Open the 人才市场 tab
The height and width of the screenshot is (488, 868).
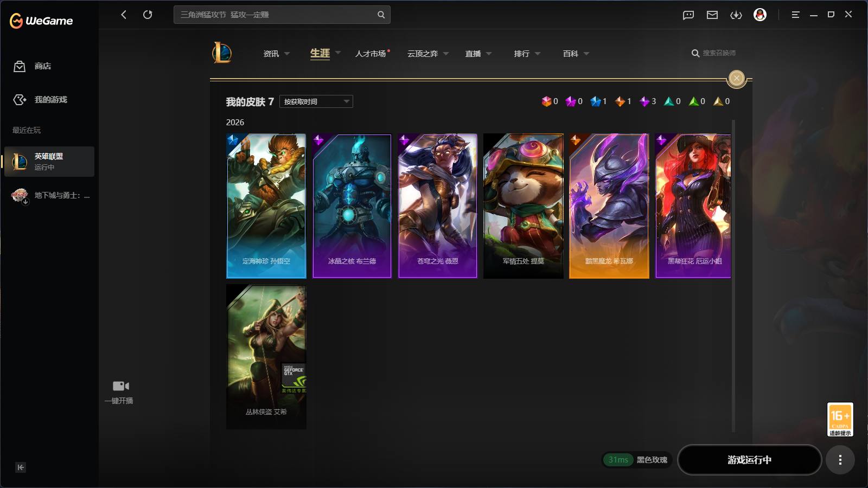click(x=371, y=54)
